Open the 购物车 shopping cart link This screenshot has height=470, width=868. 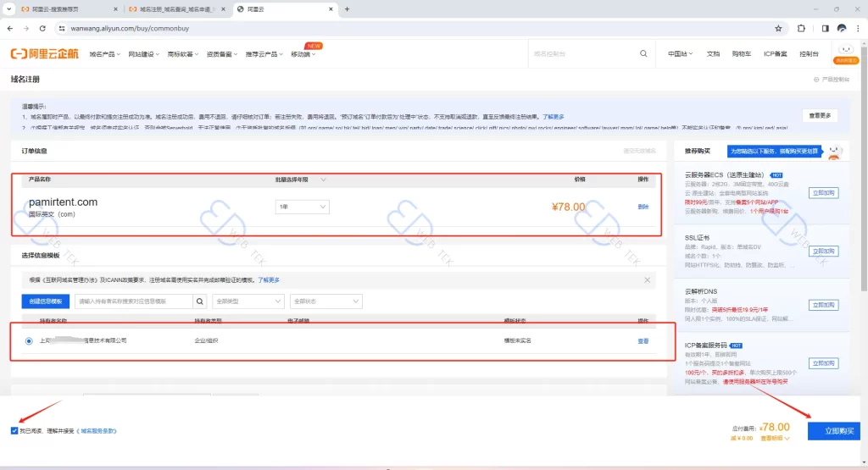741,54
